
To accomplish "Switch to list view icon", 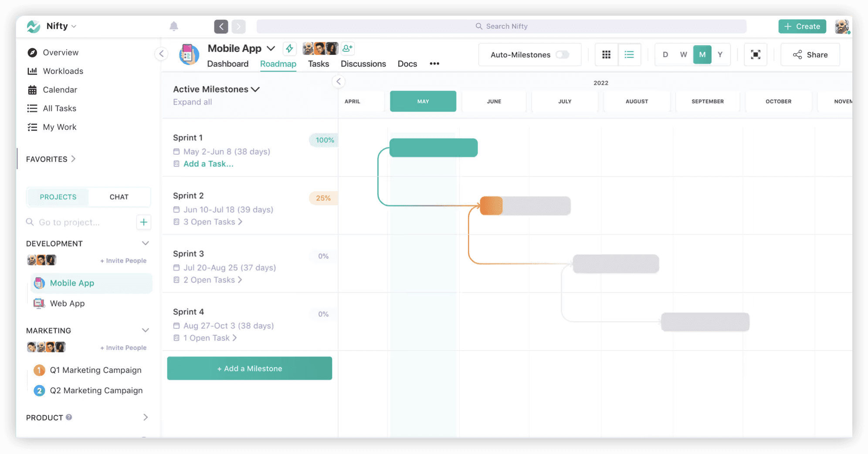I will click(629, 55).
